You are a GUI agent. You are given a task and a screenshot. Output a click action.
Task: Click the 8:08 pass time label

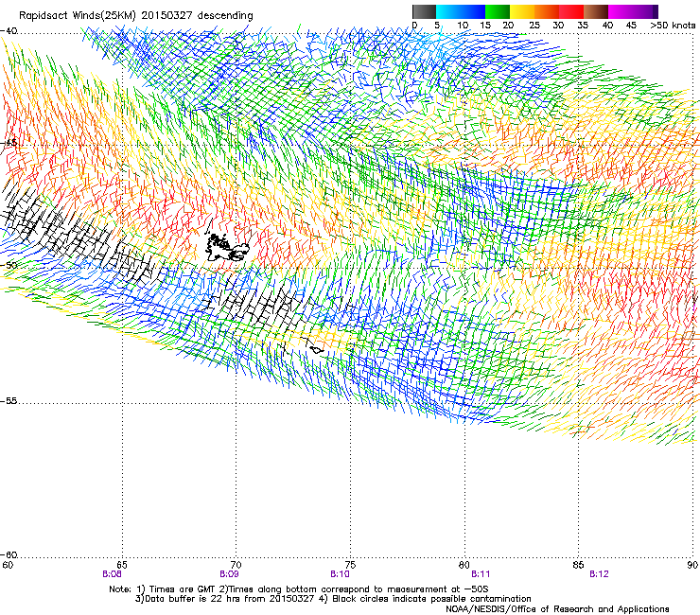pyautogui.click(x=112, y=574)
